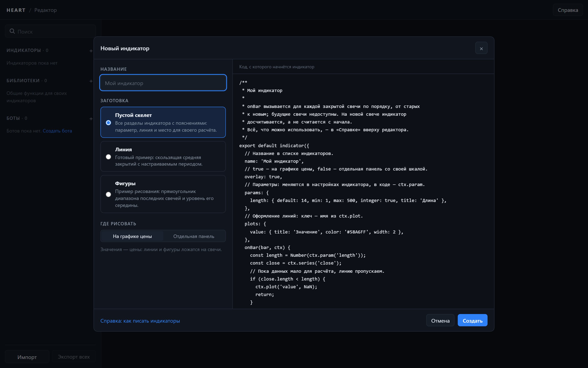588x368 pixels.
Task: Click the Поиск search field
Action: tap(51, 31)
